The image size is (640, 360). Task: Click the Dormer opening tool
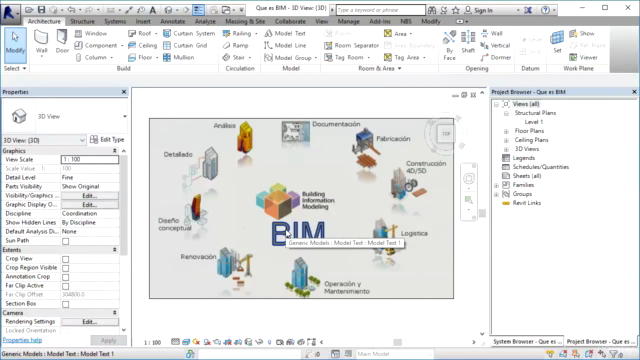pos(496,58)
